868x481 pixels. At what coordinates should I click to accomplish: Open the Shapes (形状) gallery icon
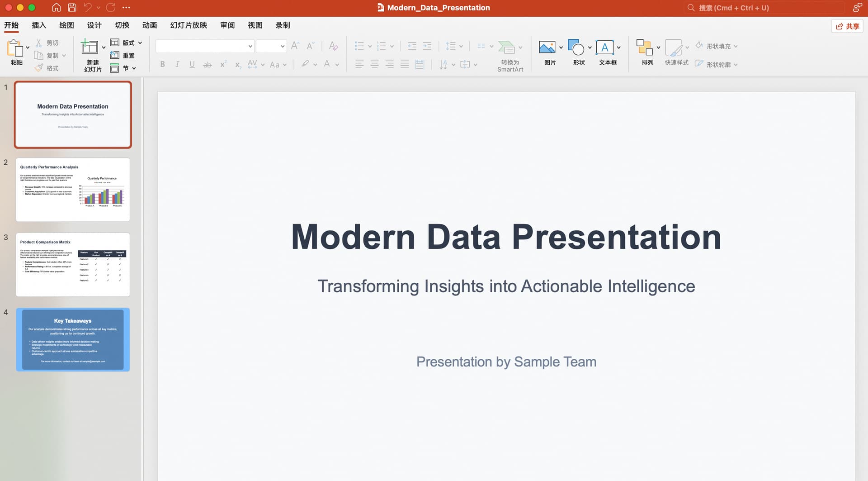click(576, 48)
